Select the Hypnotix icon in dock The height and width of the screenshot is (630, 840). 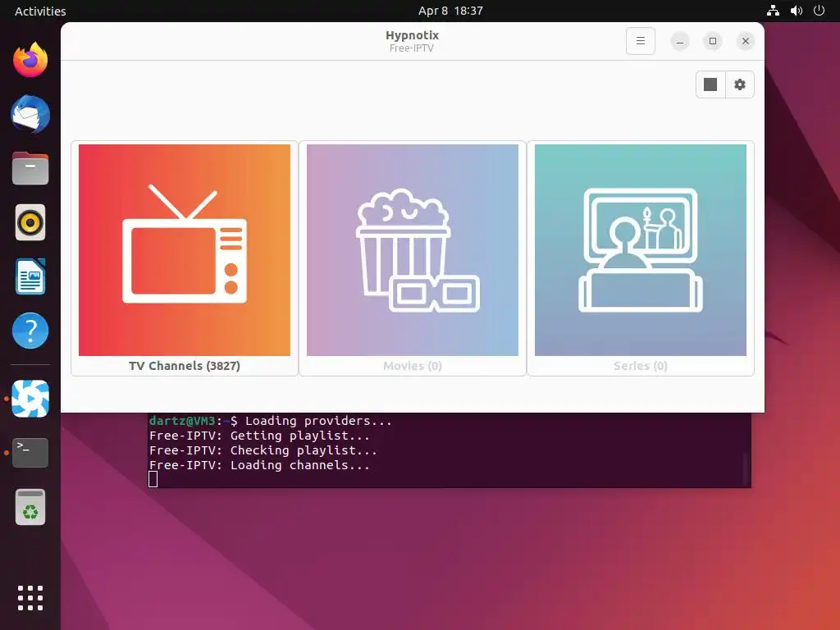click(30, 399)
